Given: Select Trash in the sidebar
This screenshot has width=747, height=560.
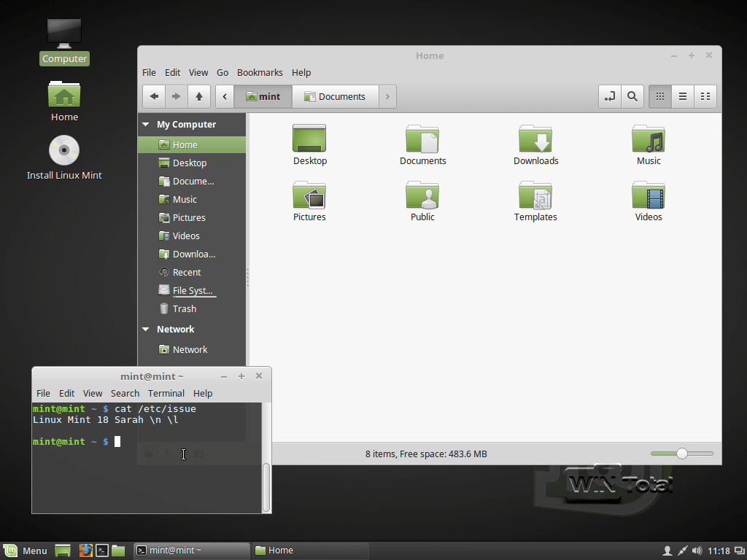Looking at the screenshot, I should tap(184, 308).
